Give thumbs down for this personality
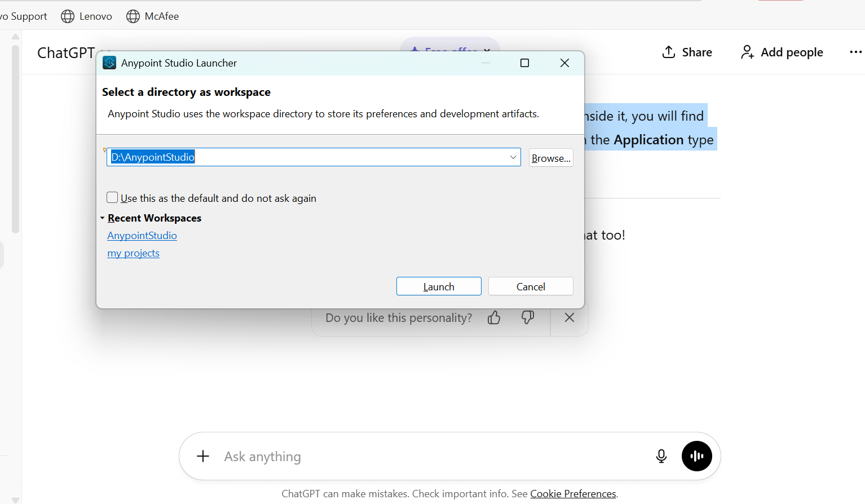This screenshot has height=504, width=865. click(x=528, y=318)
